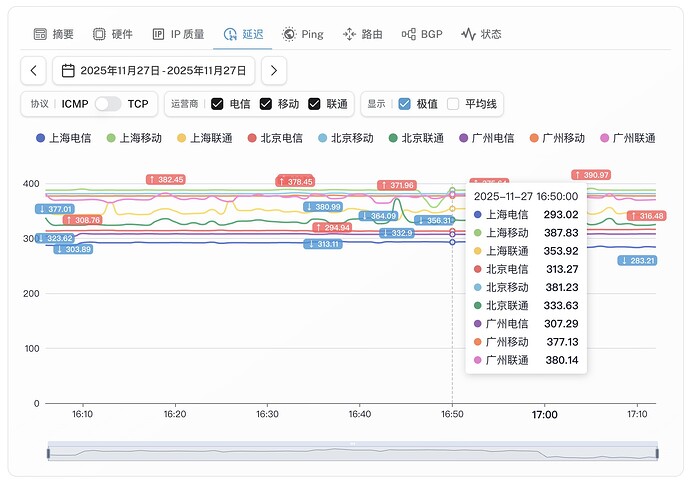The image size is (690, 482).
Task: Click 广州移动 value 377.13 in tooltip
Action: click(x=562, y=342)
